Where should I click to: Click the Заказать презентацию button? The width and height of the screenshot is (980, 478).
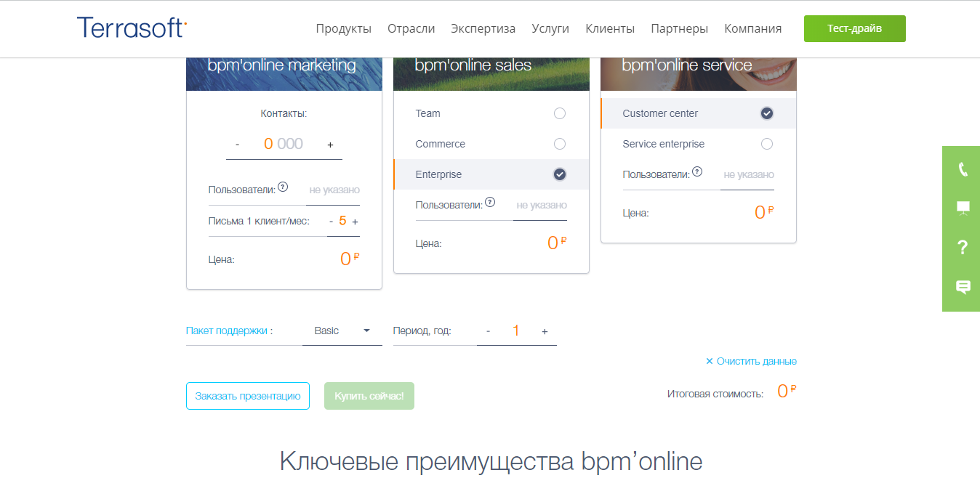[x=247, y=396]
